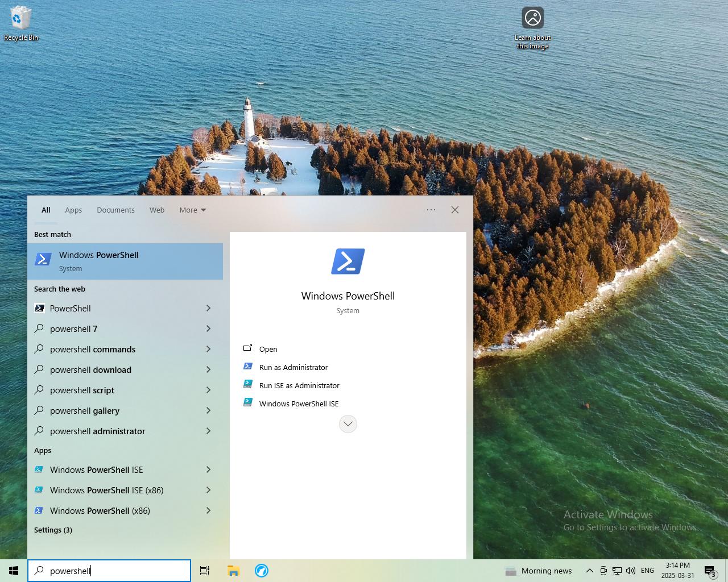728x582 pixels.
Task: Click the large PowerShell icon in preview
Action: [x=348, y=261]
